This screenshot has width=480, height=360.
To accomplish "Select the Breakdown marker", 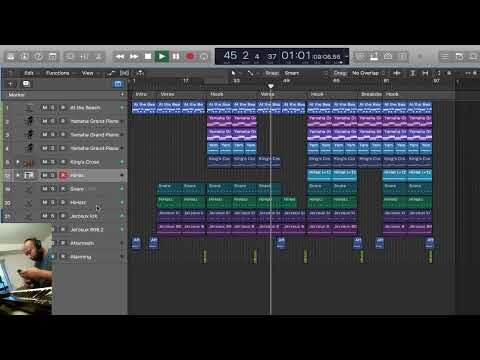I will 371,94.
